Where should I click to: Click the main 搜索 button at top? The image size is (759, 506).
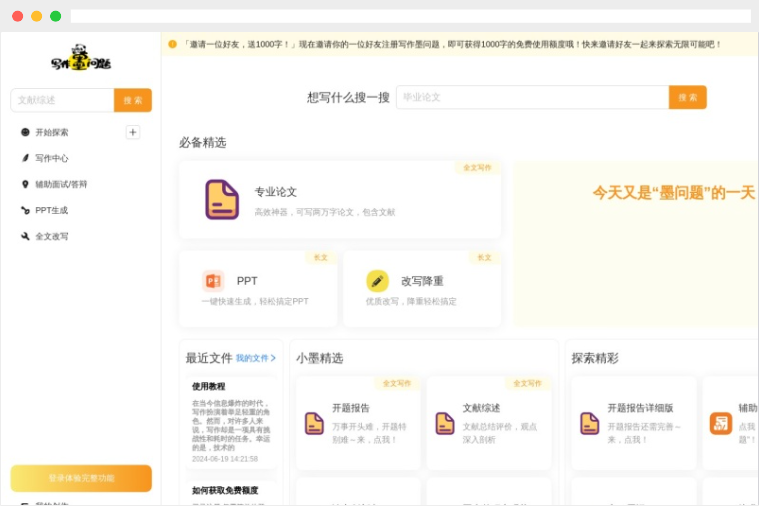[687, 97]
